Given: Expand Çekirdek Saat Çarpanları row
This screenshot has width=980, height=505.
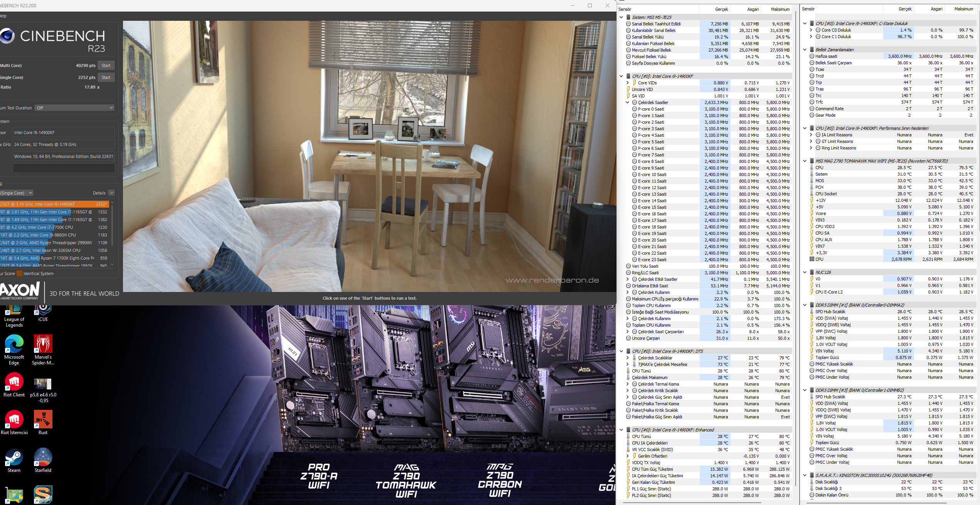Looking at the screenshot, I should pyautogui.click(x=627, y=332).
